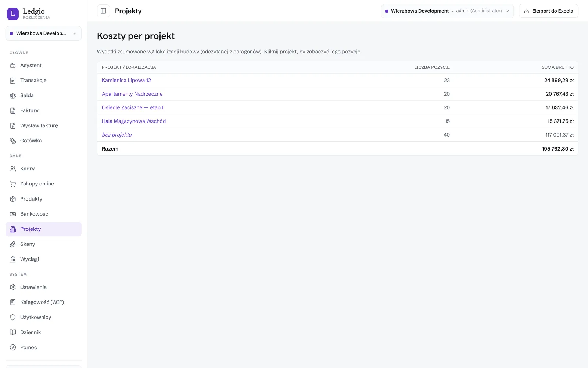Click the Użytkownicy shield icon
The height and width of the screenshot is (368, 588).
pos(13,318)
